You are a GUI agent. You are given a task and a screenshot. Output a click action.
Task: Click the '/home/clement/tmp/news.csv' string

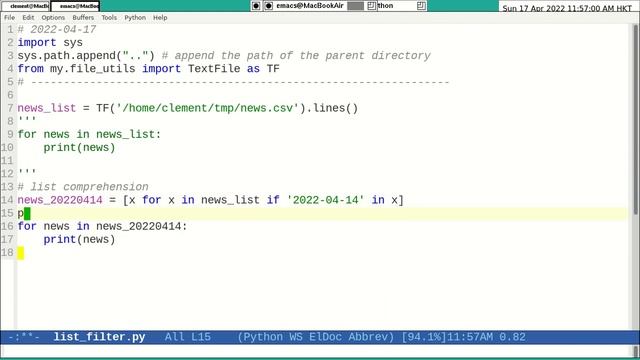(208, 108)
